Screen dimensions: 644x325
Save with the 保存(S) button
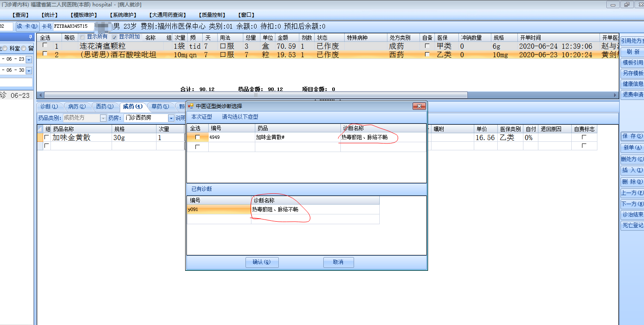633,136
